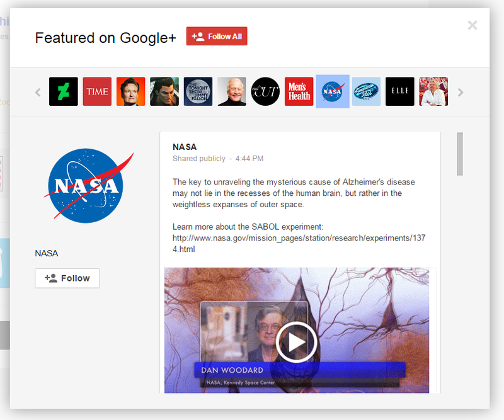This screenshot has width=504, height=420.
Task: Select the DeviantArt profile icon
Action: [64, 91]
